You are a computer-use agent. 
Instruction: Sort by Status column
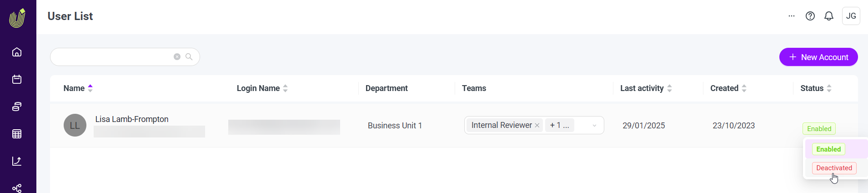pos(816,88)
